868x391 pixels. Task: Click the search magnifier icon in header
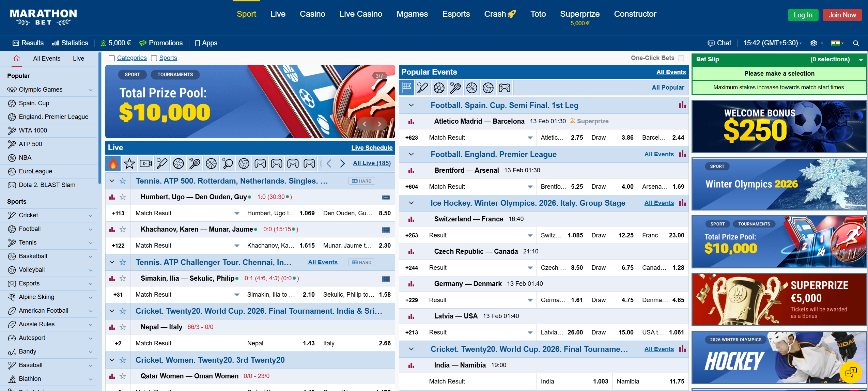[x=856, y=43]
